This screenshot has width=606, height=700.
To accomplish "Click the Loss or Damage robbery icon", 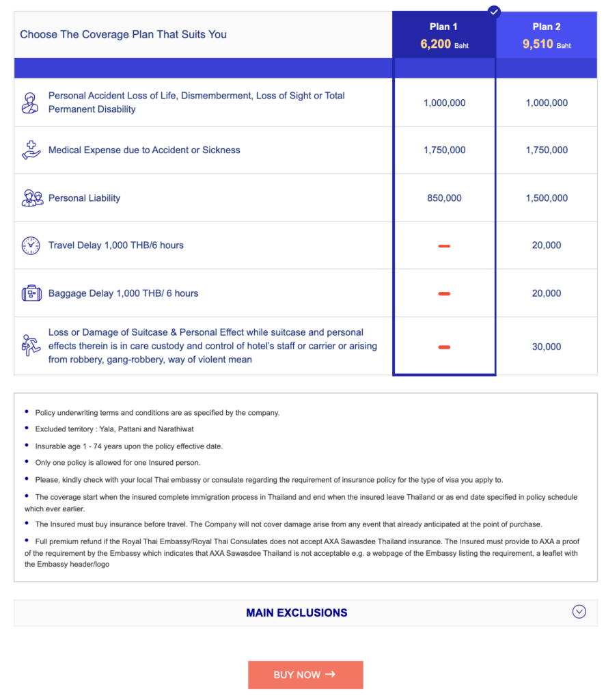I will tap(31, 346).
